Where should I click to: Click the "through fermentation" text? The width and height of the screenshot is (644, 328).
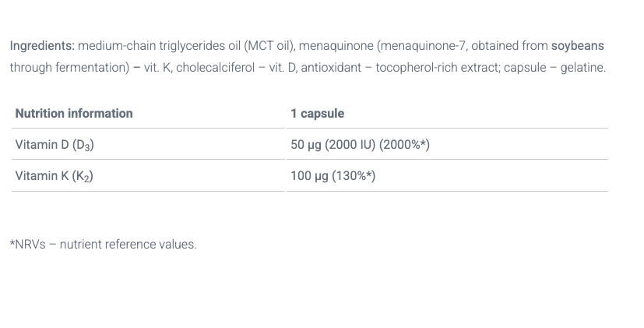click(69, 68)
